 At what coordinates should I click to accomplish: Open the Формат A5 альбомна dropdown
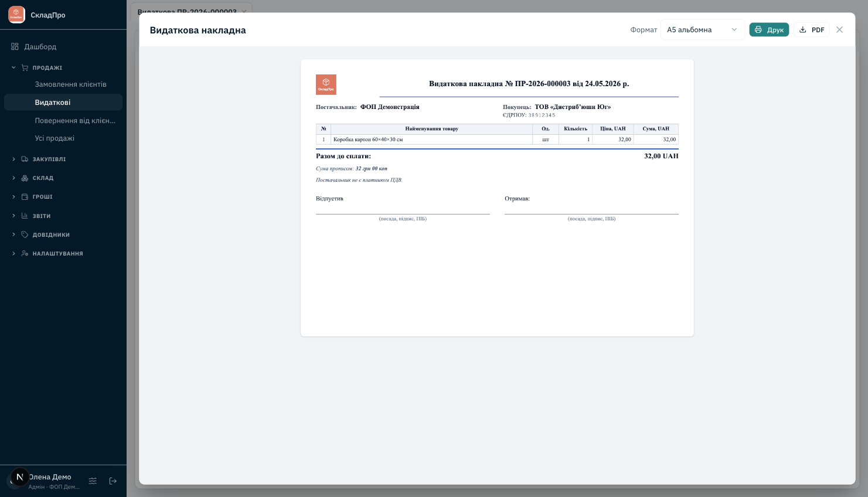[702, 30]
